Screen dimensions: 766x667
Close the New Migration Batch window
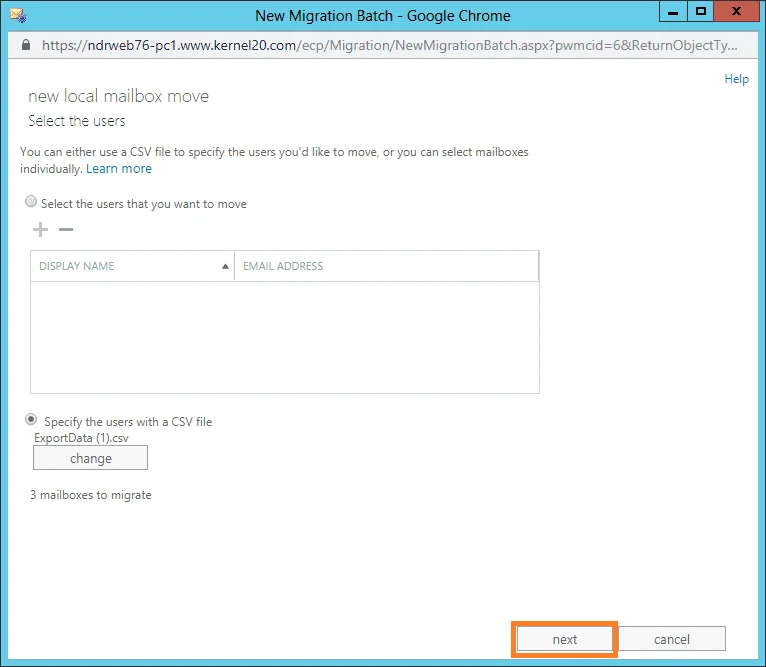click(x=737, y=11)
